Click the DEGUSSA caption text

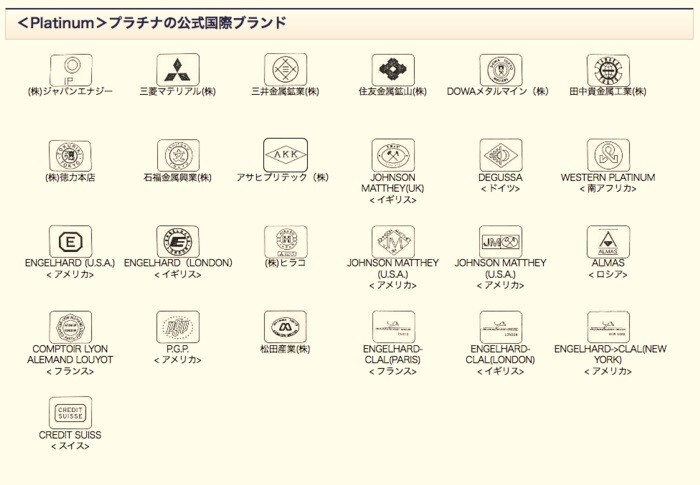[x=500, y=177]
